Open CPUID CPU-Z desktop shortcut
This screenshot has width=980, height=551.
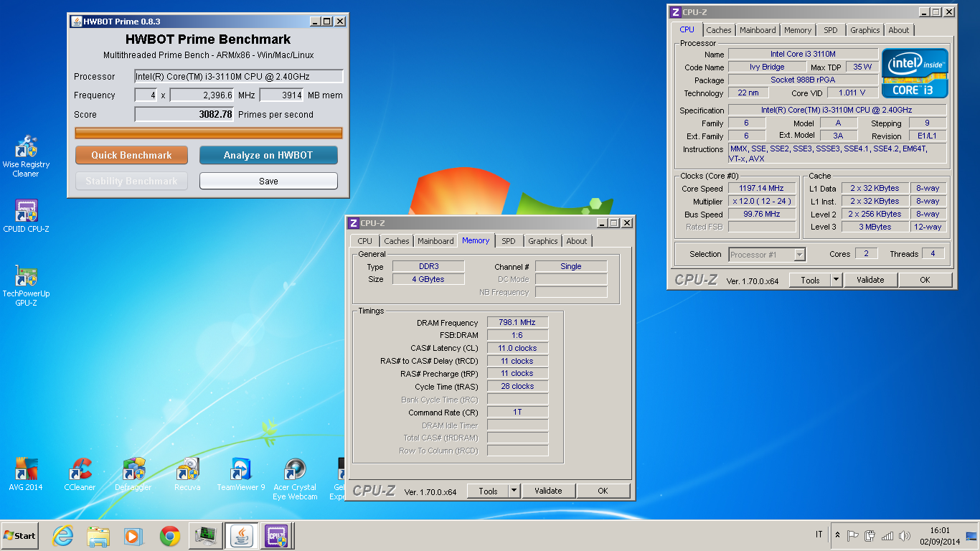[x=26, y=217]
